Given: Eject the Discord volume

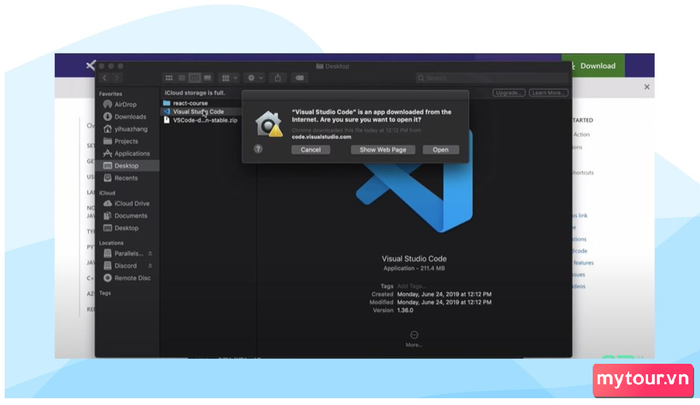Looking at the screenshot, I should pyautogui.click(x=150, y=266).
